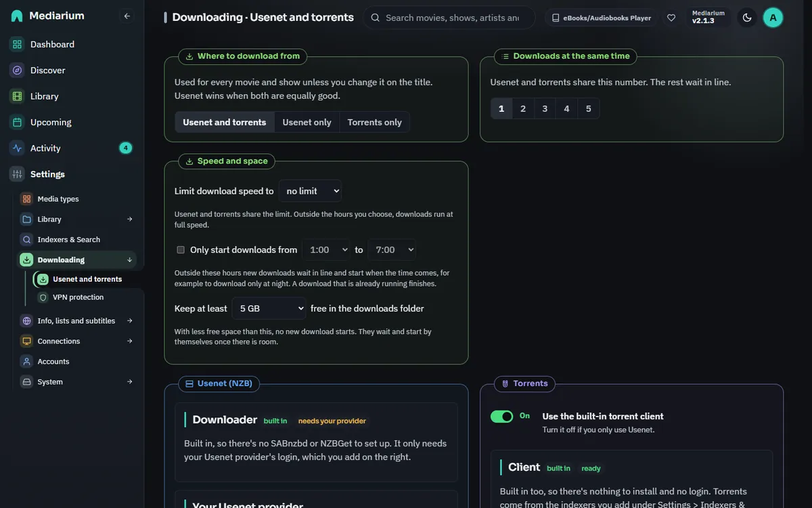Open the Limit download speed dropdown

[x=310, y=191]
